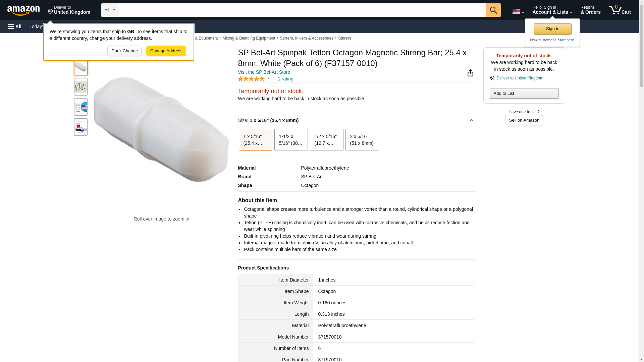The width and height of the screenshot is (644, 362).
Task: Click the five-star rating icon
Action: [x=251, y=79]
